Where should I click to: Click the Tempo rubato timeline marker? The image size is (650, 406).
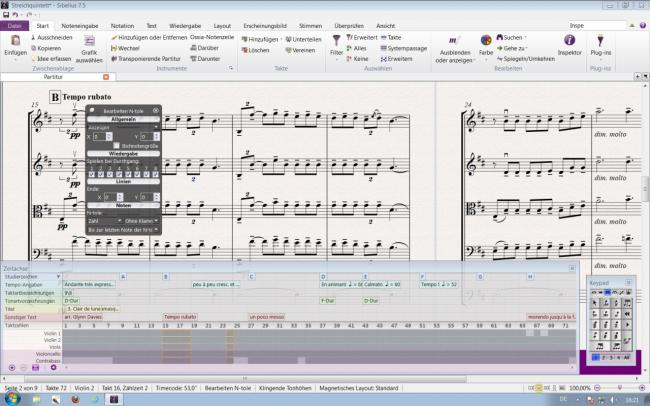tap(181, 317)
